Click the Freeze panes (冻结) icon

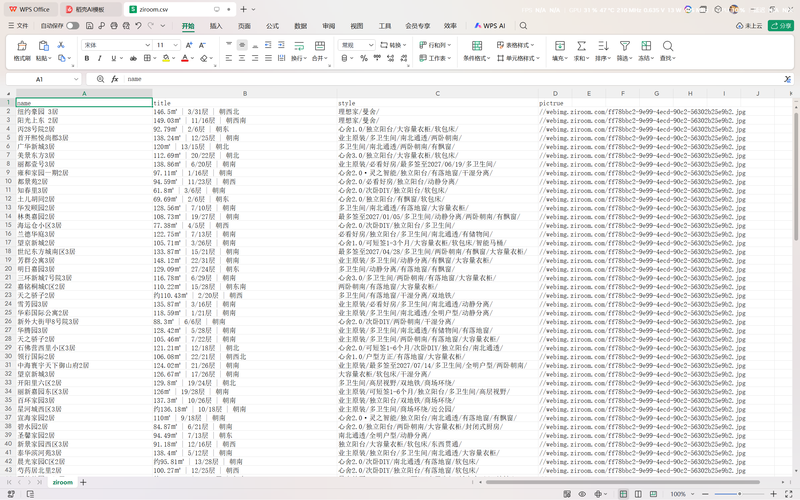pos(646,46)
